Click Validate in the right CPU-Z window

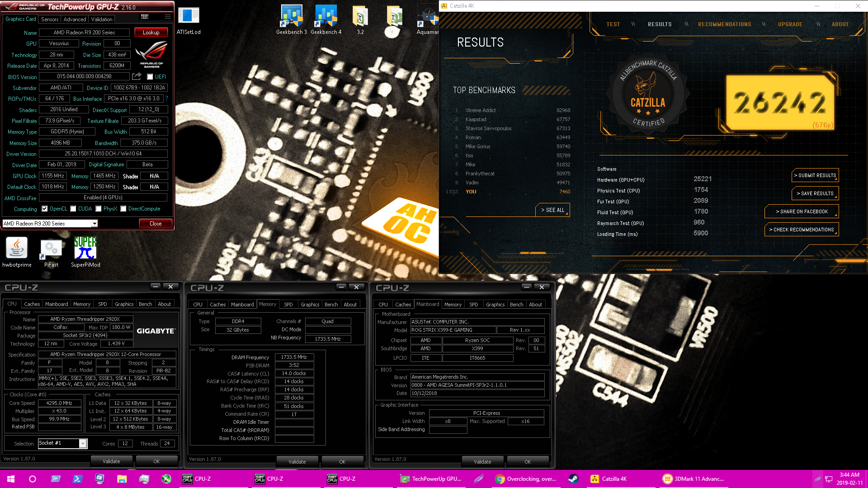tap(482, 462)
